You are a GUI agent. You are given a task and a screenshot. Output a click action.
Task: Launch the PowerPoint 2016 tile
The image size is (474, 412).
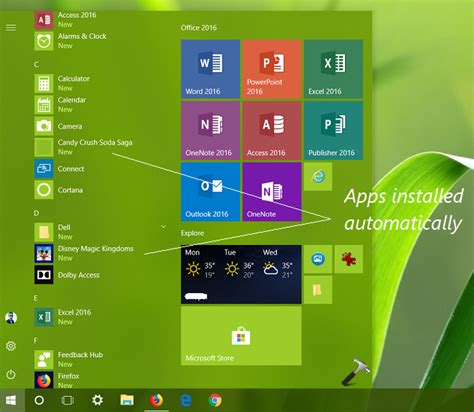click(272, 69)
